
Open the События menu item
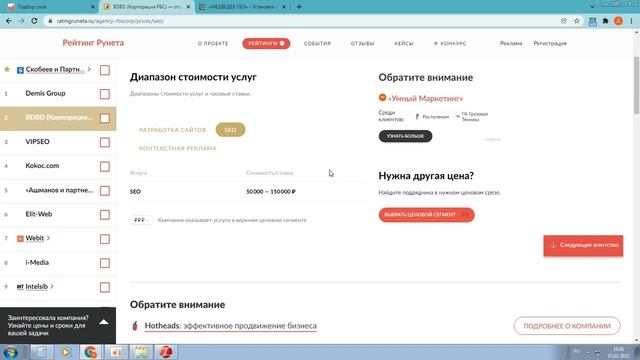click(317, 43)
